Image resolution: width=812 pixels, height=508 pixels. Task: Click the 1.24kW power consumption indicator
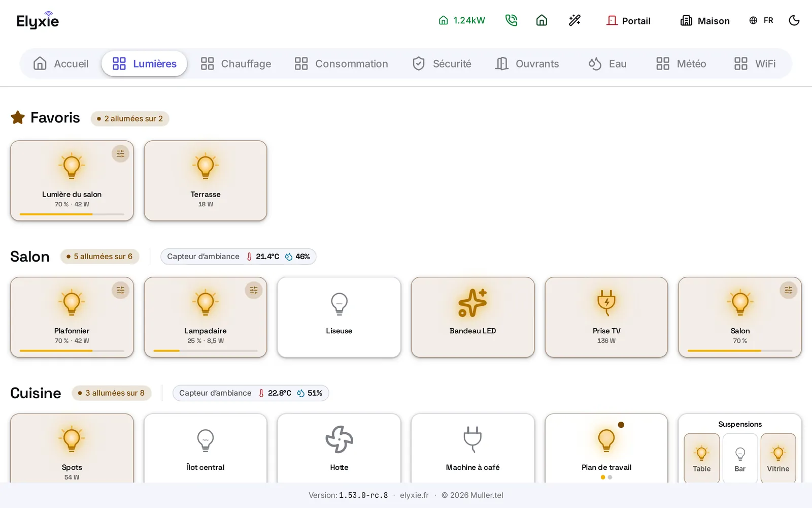[x=462, y=20]
